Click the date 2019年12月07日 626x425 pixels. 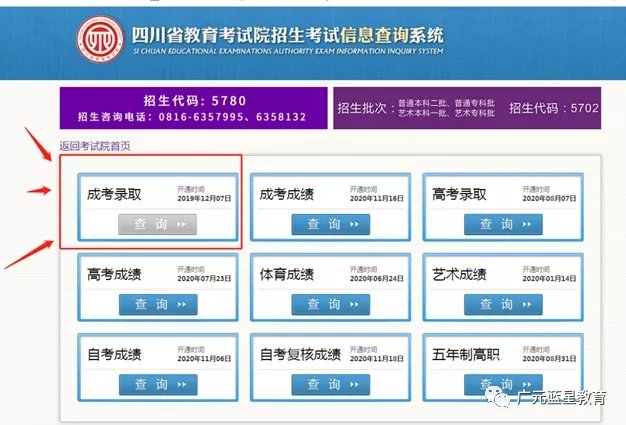(x=204, y=198)
